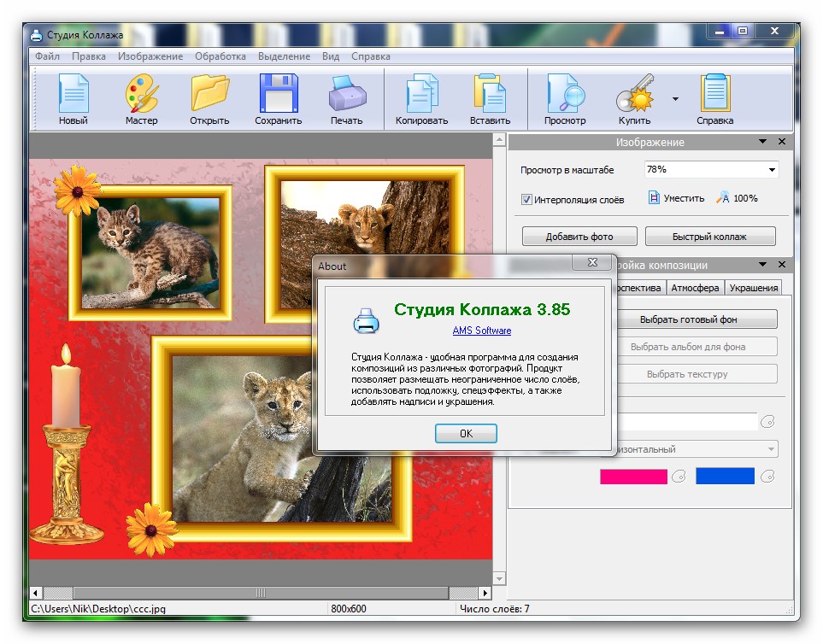This screenshot has height=644, width=823.
Task: Pick the pink color swatch
Action: pyautogui.click(x=633, y=476)
